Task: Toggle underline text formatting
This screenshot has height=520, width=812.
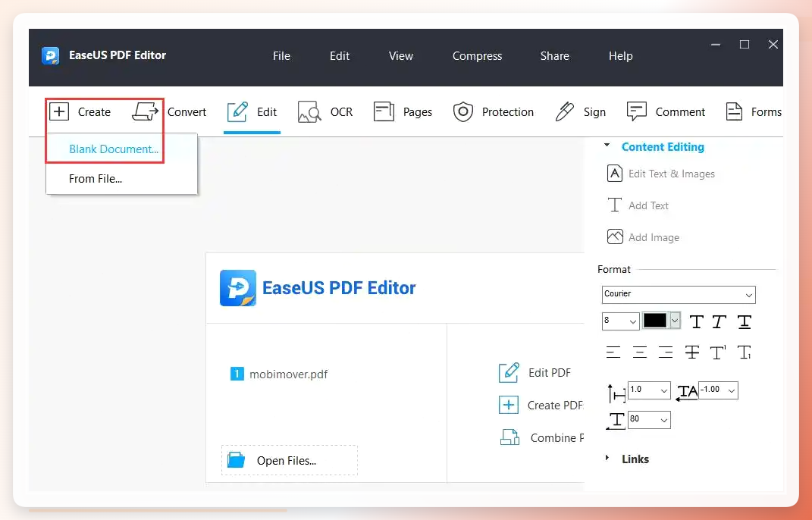Action: pos(745,321)
